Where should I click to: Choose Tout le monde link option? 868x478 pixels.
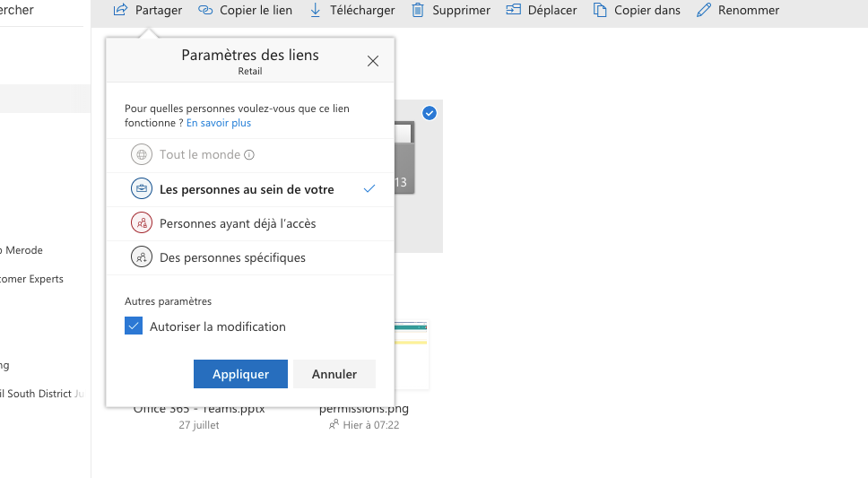[250, 155]
